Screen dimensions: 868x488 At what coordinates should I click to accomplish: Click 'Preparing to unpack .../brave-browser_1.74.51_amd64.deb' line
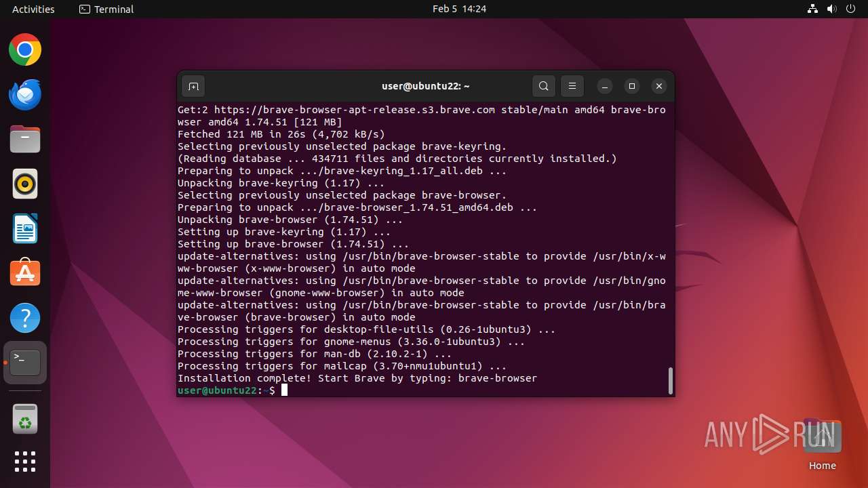(x=357, y=207)
